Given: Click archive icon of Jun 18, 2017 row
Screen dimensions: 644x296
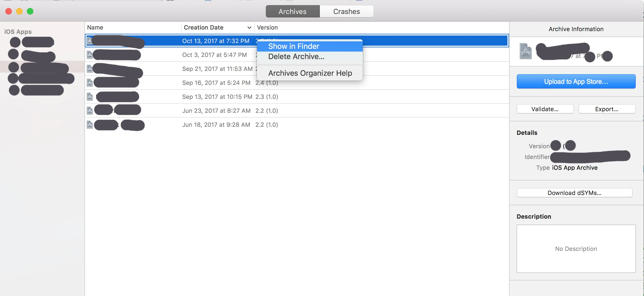Looking at the screenshot, I should (x=90, y=125).
